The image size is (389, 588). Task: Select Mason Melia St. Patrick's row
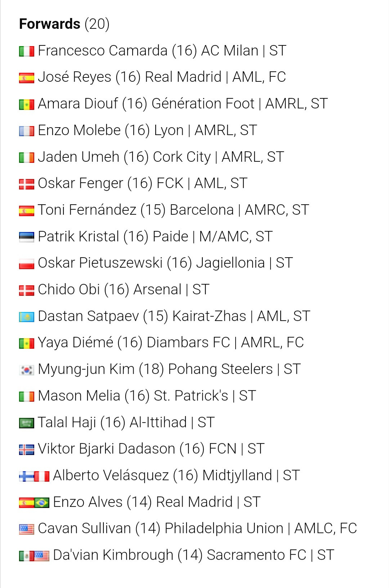138,396
